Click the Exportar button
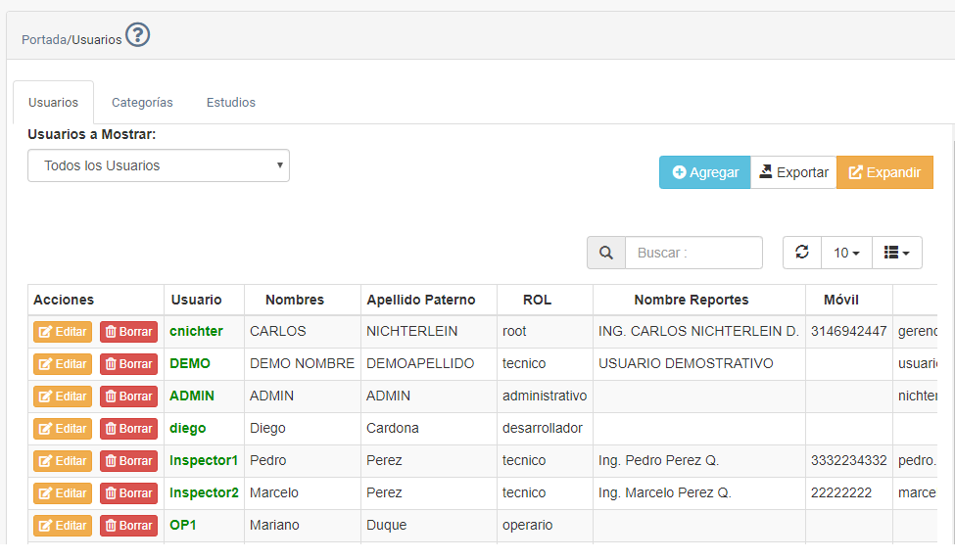This screenshot has height=560, width=955. point(793,172)
